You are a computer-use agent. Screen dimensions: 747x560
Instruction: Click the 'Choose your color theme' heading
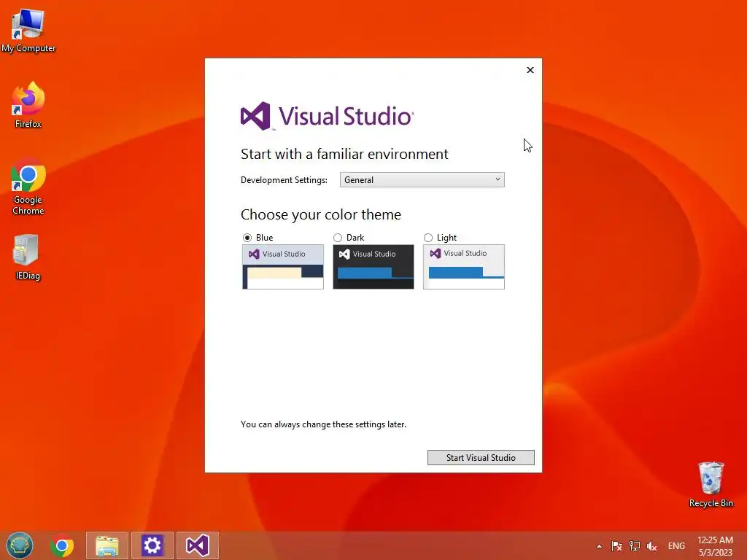(x=321, y=215)
